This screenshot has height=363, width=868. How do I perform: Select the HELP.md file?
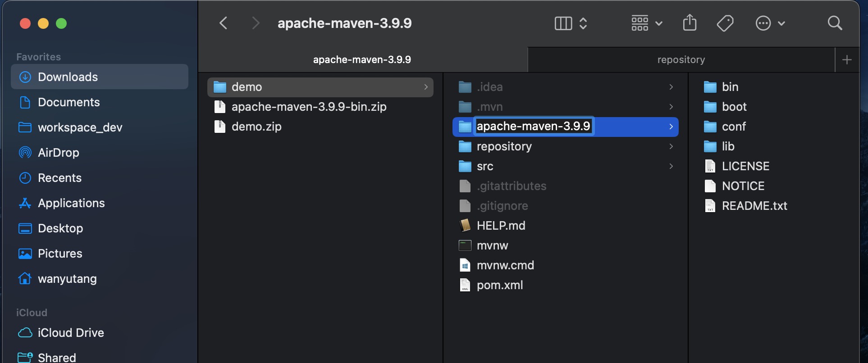[x=565, y=226]
